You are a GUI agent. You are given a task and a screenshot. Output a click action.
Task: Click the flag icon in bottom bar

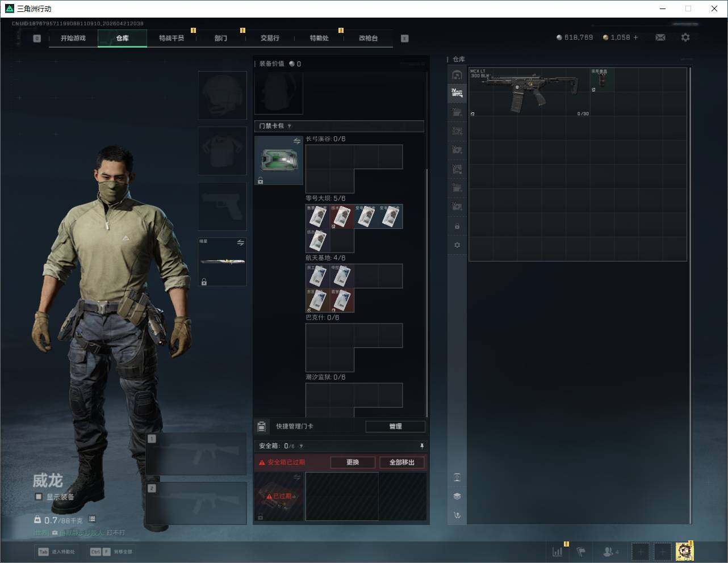point(581,551)
